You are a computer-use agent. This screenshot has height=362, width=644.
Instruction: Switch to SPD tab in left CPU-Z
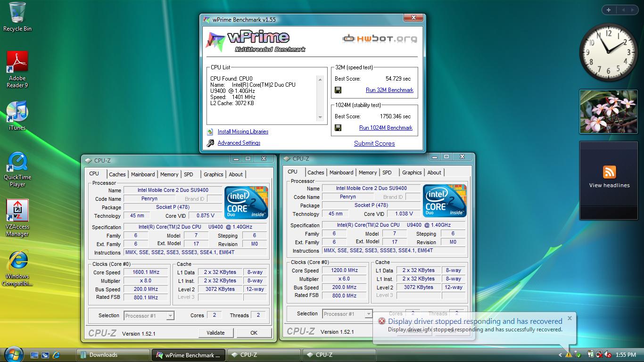(x=189, y=174)
